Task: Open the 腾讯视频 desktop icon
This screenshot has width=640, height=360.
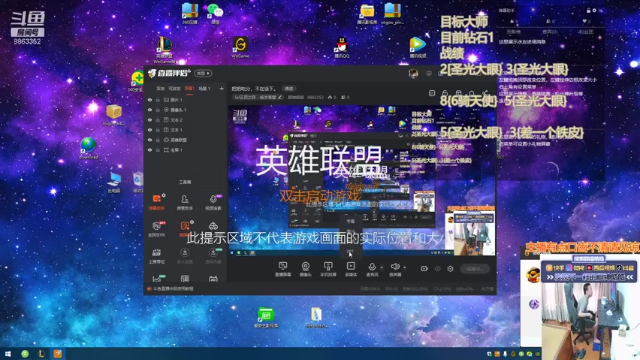Action: (417, 47)
